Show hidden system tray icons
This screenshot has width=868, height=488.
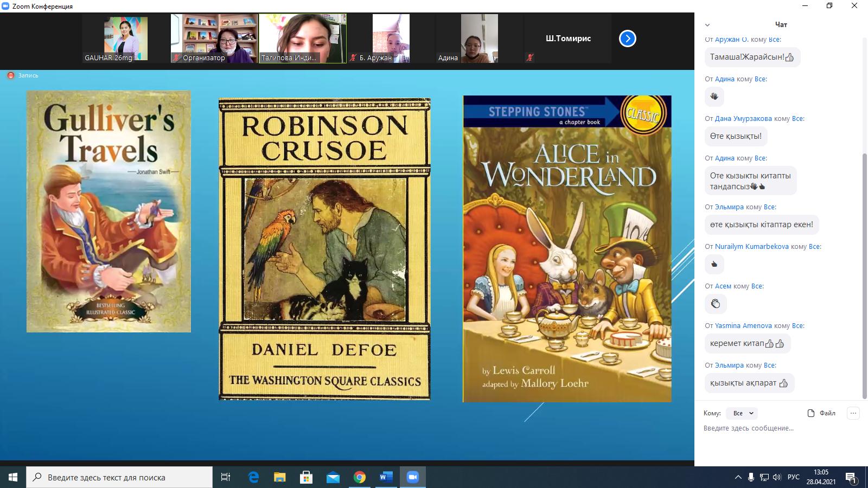click(x=738, y=477)
